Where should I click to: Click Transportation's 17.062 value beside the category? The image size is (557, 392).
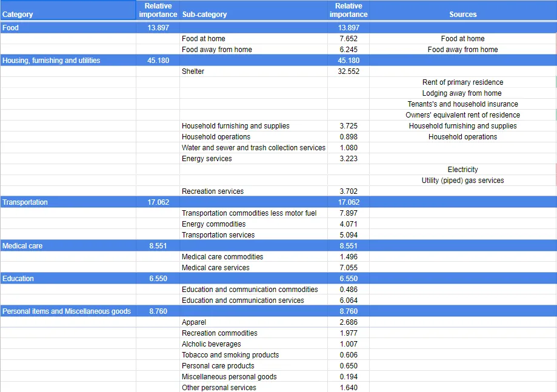point(158,202)
